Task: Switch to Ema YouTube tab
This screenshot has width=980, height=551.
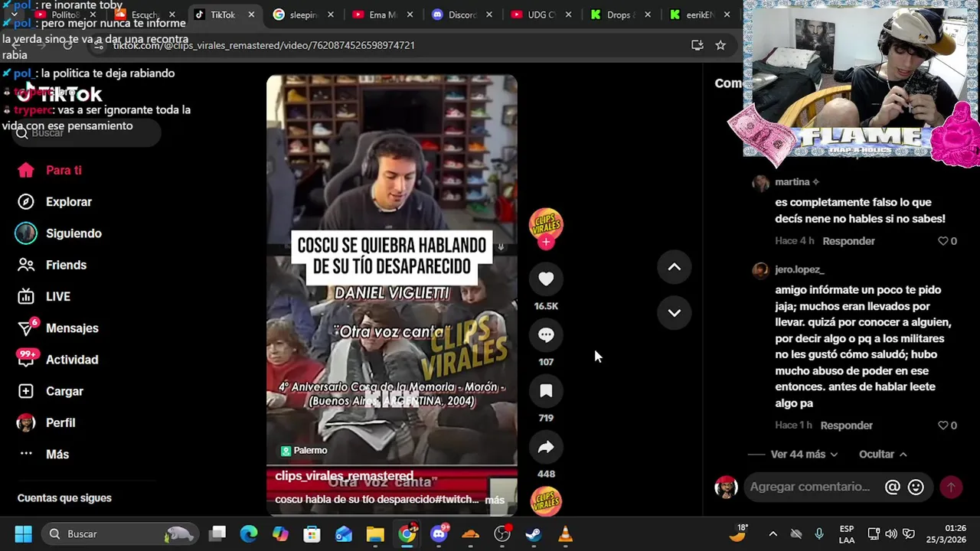Action: (382, 15)
